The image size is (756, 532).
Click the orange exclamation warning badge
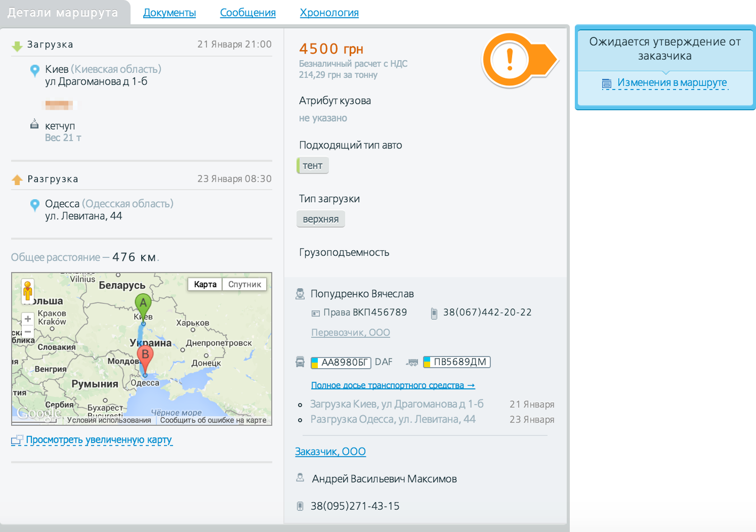click(510, 60)
